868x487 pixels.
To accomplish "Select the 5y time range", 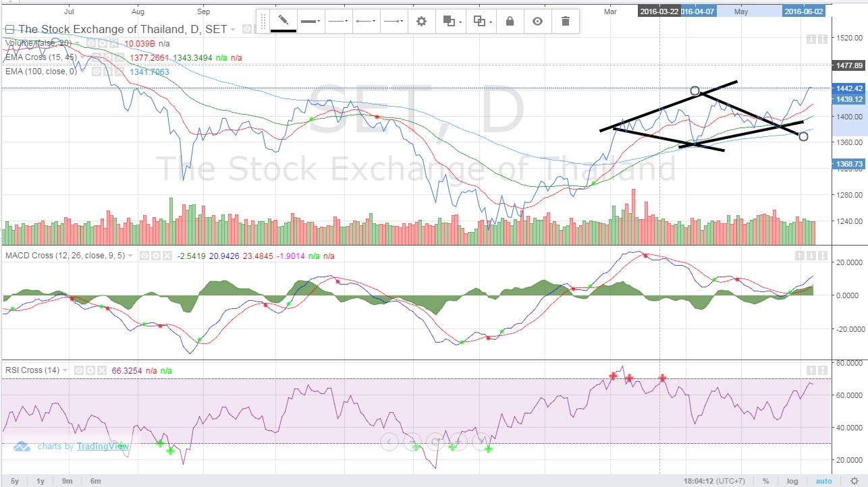I will pos(14,481).
